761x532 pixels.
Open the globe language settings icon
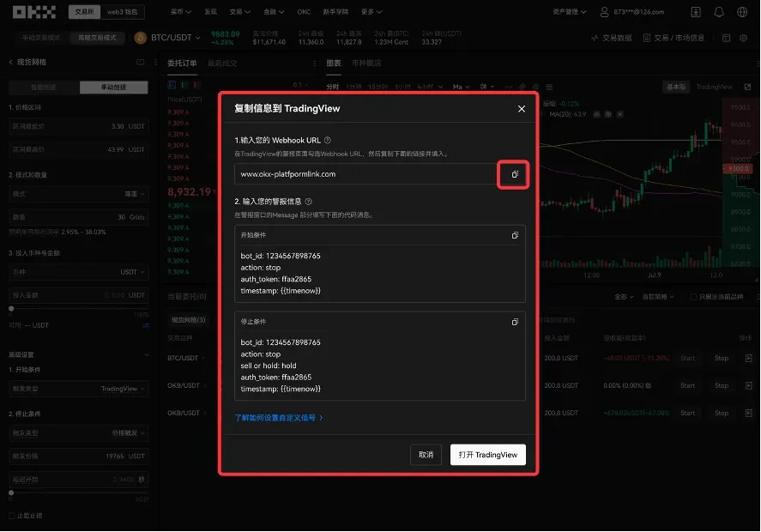(x=743, y=12)
